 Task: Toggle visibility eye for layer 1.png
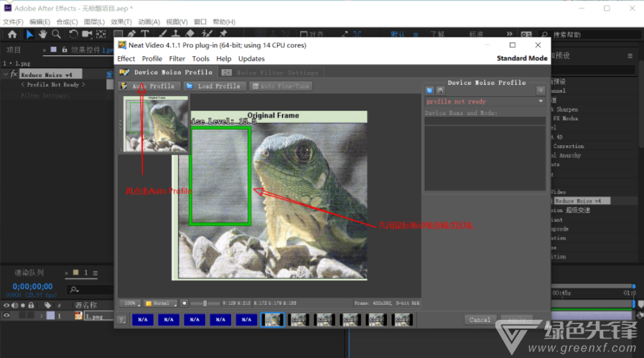[6, 316]
